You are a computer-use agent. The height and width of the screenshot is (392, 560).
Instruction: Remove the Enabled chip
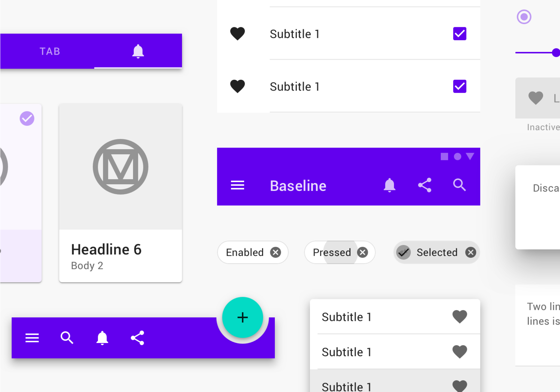tap(276, 252)
